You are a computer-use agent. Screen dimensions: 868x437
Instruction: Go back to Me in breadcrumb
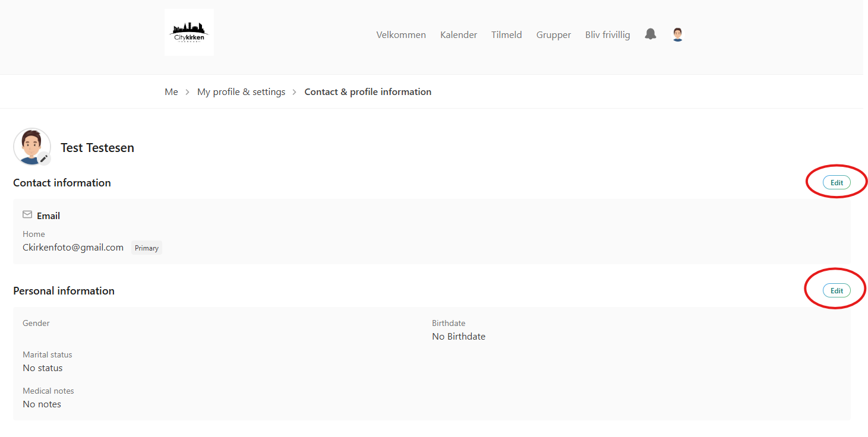(x=171, y=92)
